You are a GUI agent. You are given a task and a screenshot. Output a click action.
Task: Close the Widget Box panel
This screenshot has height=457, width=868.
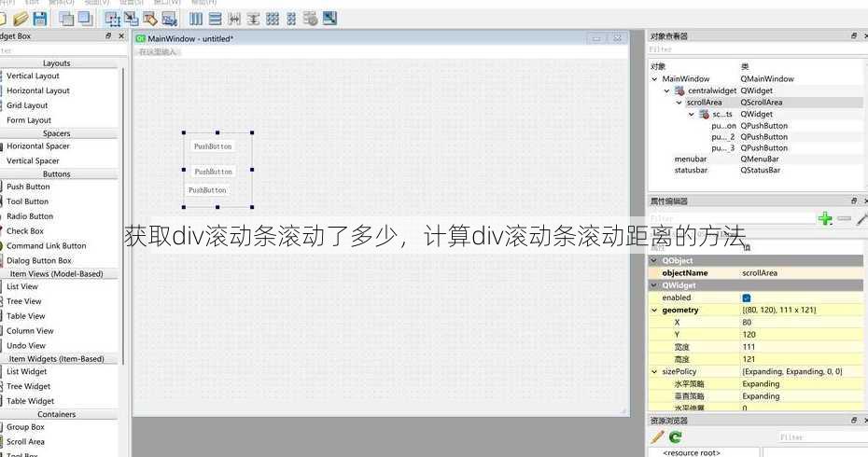(x=121, y=36)
